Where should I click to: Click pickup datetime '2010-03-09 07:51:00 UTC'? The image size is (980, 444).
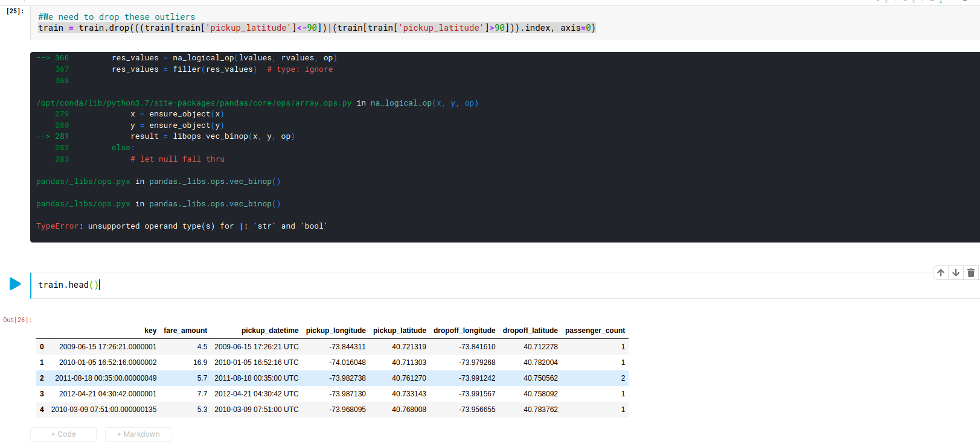point(257,410)
